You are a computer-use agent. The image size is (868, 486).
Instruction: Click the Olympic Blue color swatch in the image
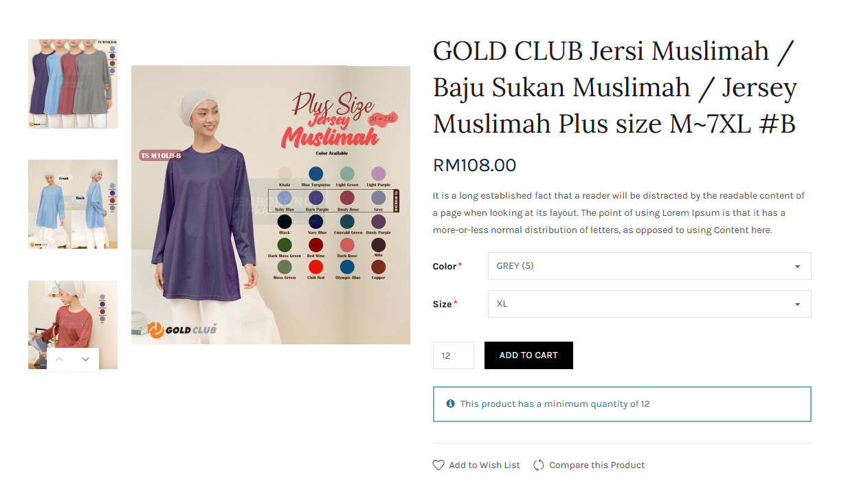click(347, 267)
